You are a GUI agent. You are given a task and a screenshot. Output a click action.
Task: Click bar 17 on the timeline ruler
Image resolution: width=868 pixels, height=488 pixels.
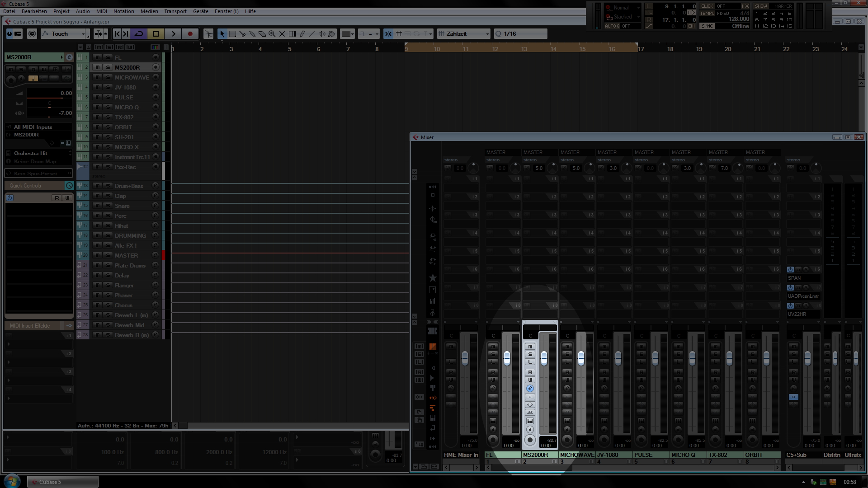641,49
